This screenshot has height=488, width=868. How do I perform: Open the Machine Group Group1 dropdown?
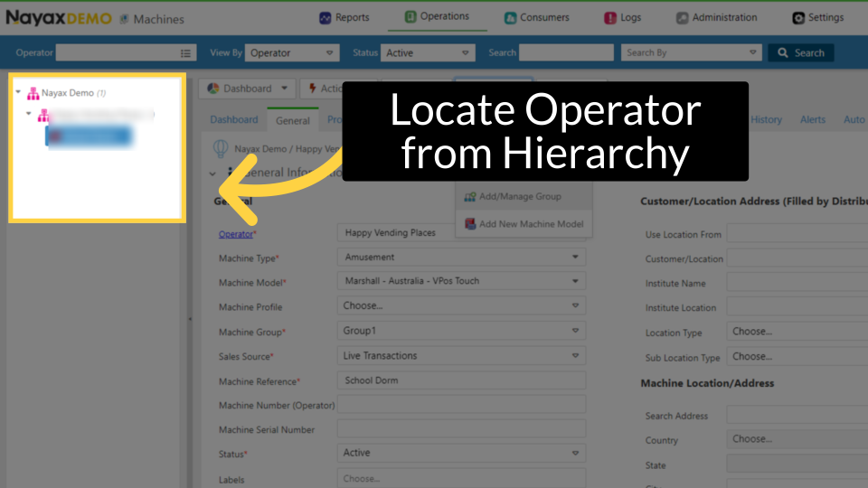[461, 331]
